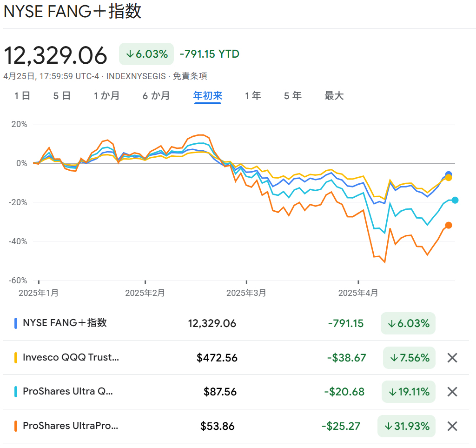Click the -791.15 YTD header text

click(210, 54)
